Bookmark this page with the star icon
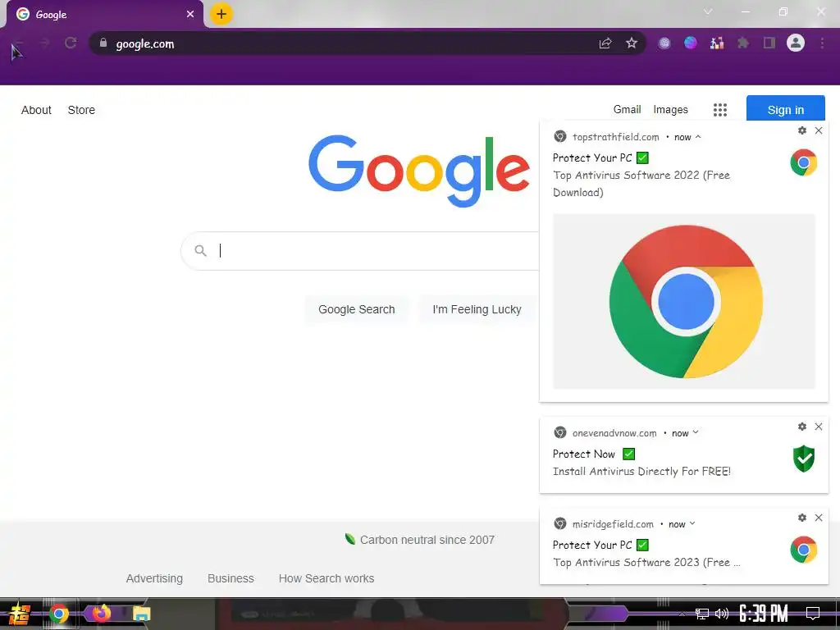 632,43
